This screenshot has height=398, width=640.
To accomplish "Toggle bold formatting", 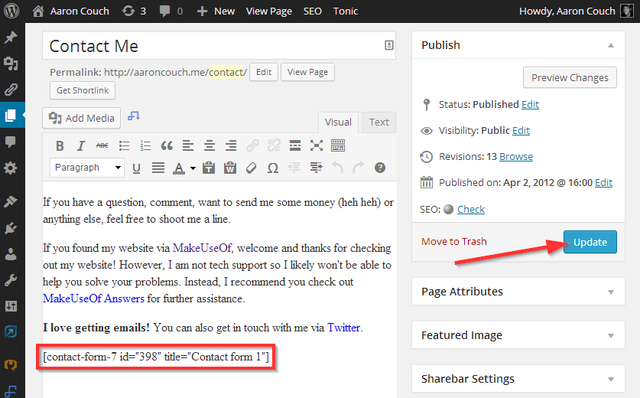I will [x=60, y=146].
